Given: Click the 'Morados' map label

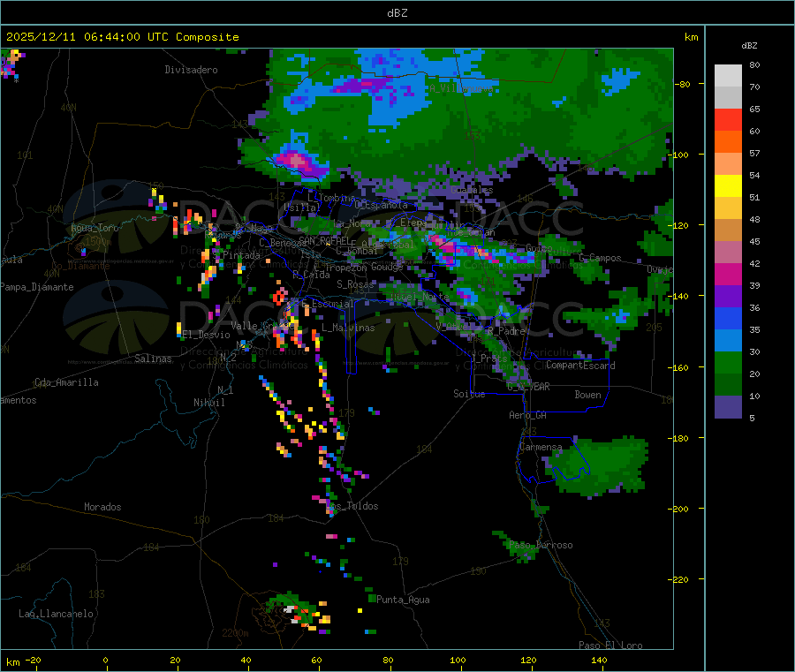Looking at the screenshot, I should tap(102, 507).
